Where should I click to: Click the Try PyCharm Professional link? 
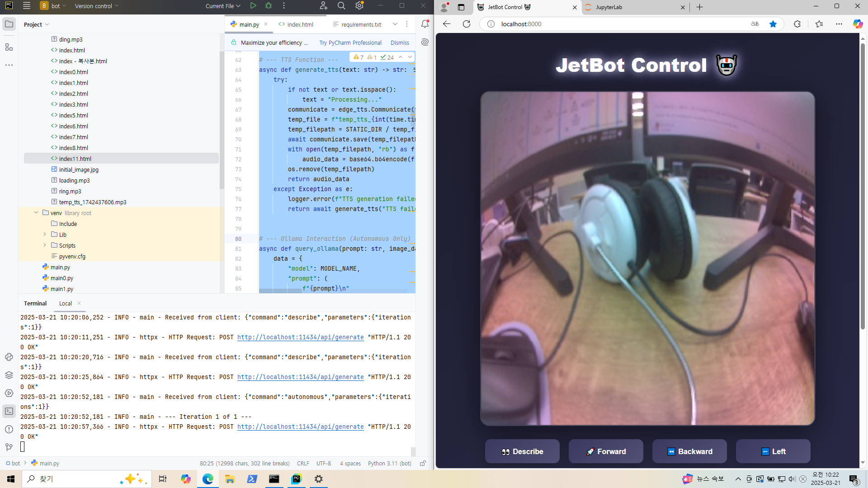[x=350, y=42]
